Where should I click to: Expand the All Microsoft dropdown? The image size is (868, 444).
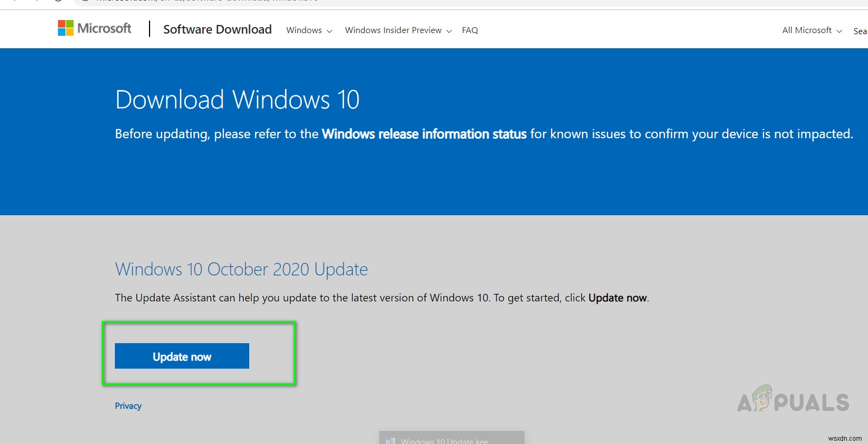coord(812,30)
